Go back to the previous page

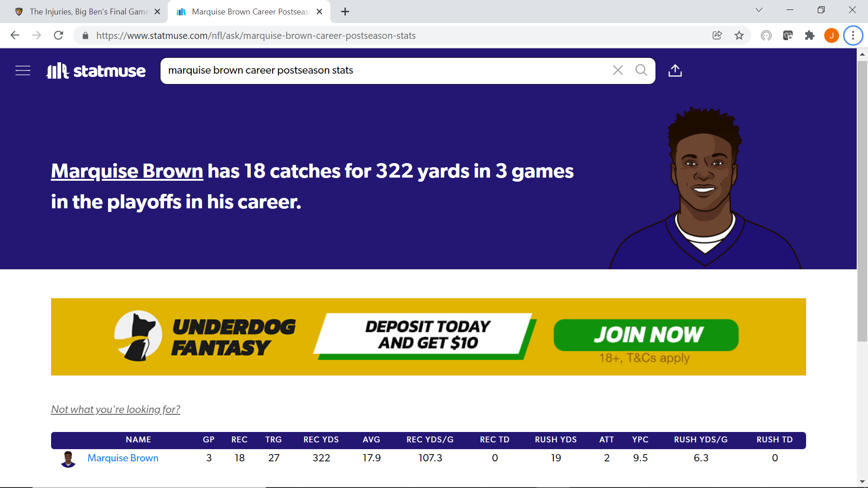click(15, 35)
